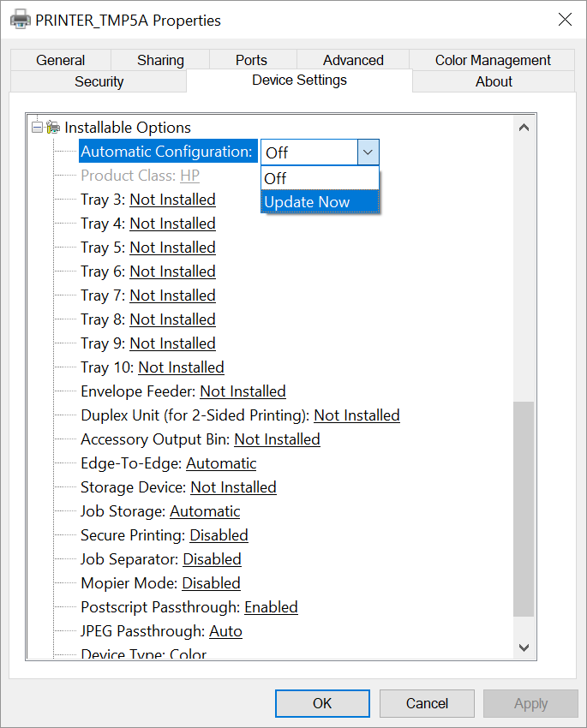Select Postscript Passthrough Enabled value
The height and width of the screenshot is (728, 587).
tap(271, 607)
